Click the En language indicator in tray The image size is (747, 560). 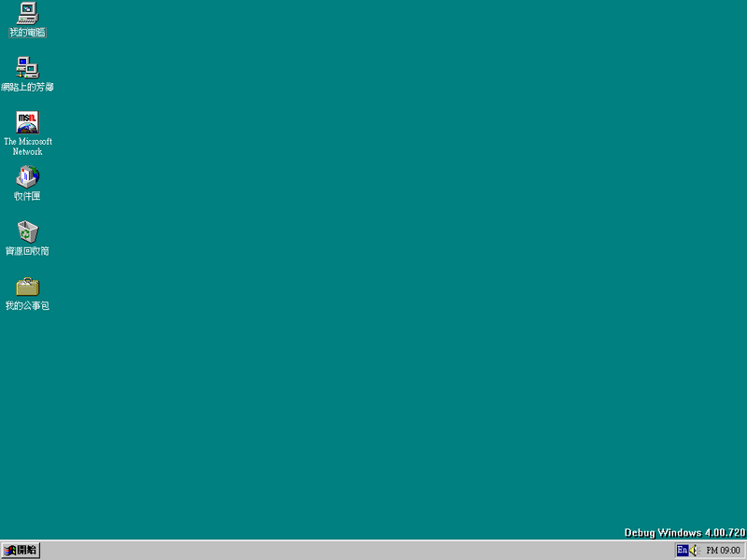point(683,550)
